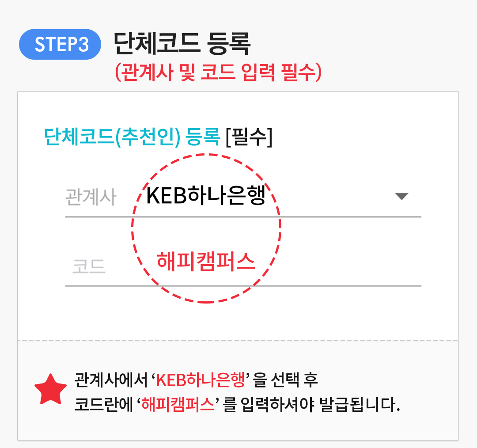Click red 해피캠퍼스 text in the notice
The height and width of the screenshot is (448, 477).
click(x=178, y=404)
